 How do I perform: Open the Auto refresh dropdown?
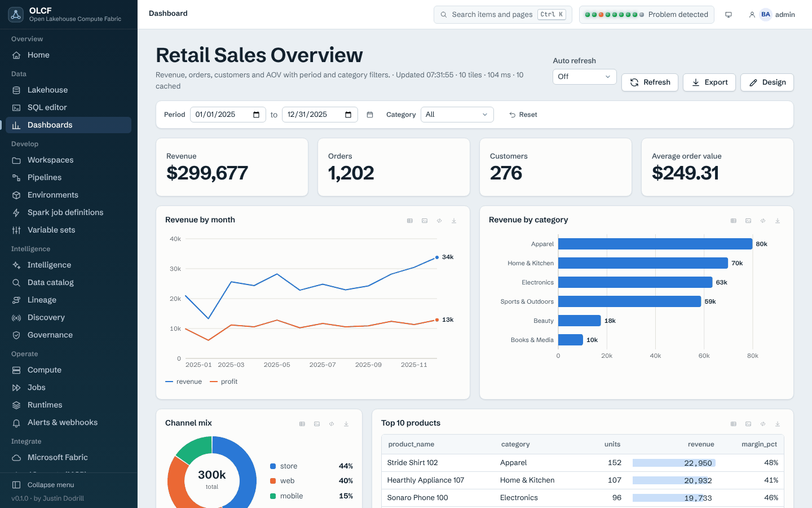(585, 77)
